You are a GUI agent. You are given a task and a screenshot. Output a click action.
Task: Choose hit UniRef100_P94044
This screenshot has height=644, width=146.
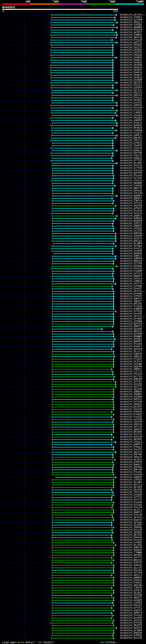point(131,537)
